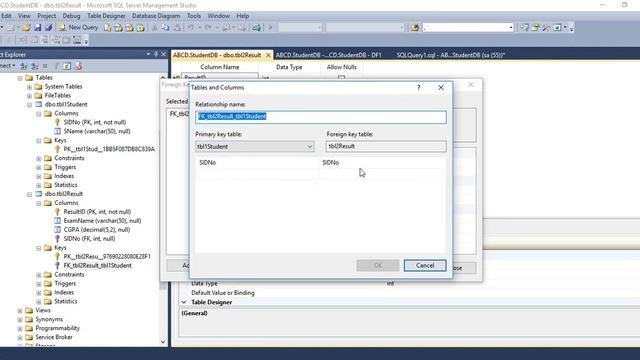Select SName (varchar(50), null) column

[x=97, y=131]
